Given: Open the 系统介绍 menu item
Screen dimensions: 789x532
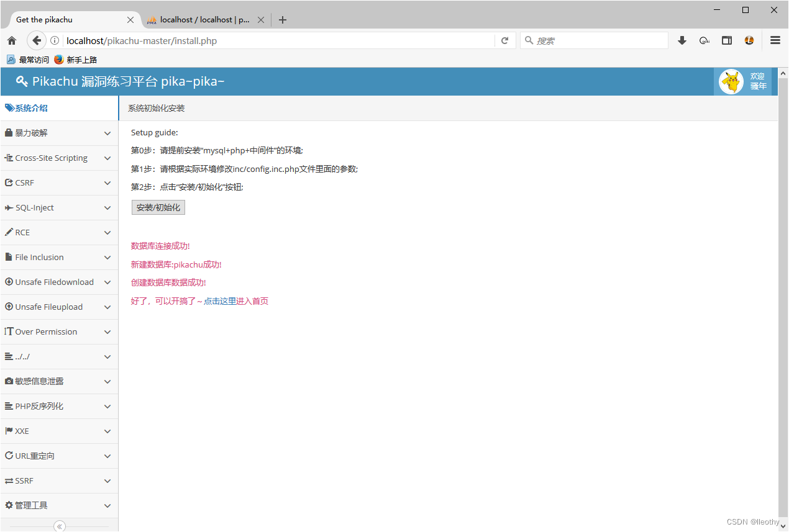Looking at the screenshot, I should pos(59,108).
